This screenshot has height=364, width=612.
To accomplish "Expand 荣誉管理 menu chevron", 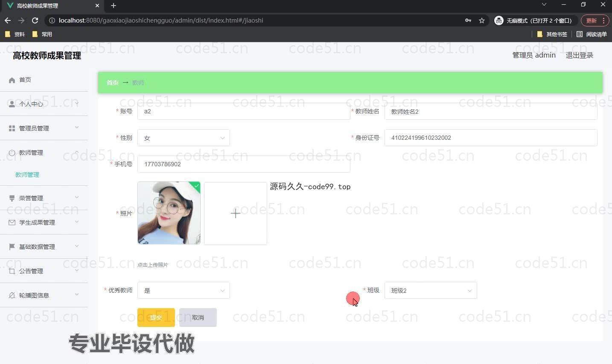I will pyautogui.click(x=77, y=197).
